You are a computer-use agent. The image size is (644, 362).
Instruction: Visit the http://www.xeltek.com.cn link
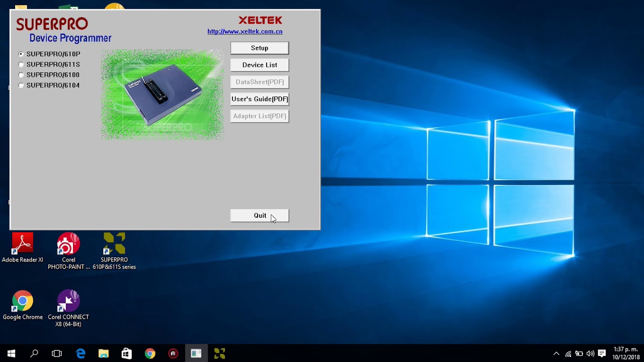coord(245,32)
